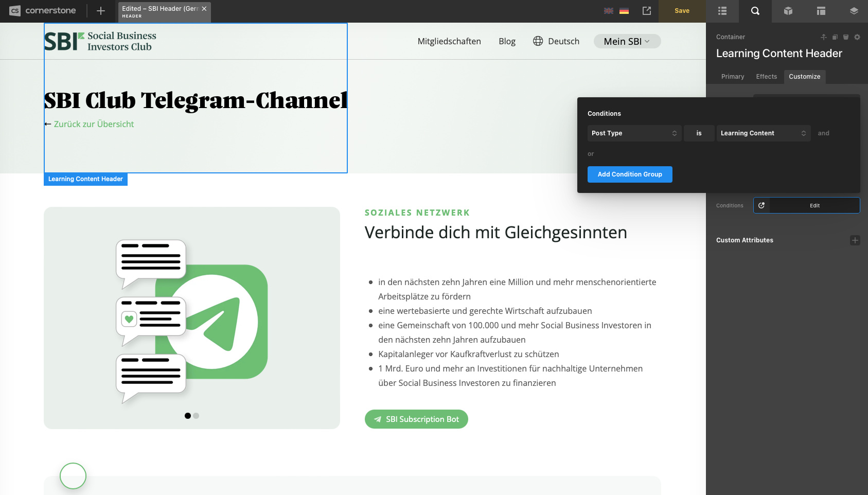Select the second carousel slide dot

pyautogui.click(x=196, y=416)
